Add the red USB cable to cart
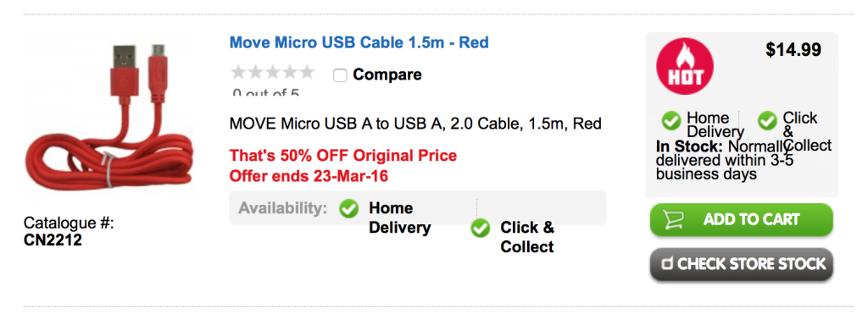 tap(741, 219)
